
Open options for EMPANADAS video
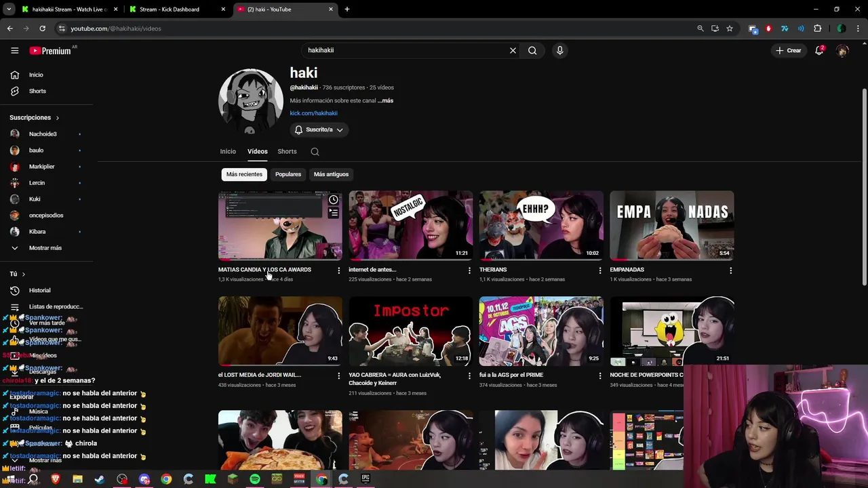pyautogui.click(x=730, y=270)
